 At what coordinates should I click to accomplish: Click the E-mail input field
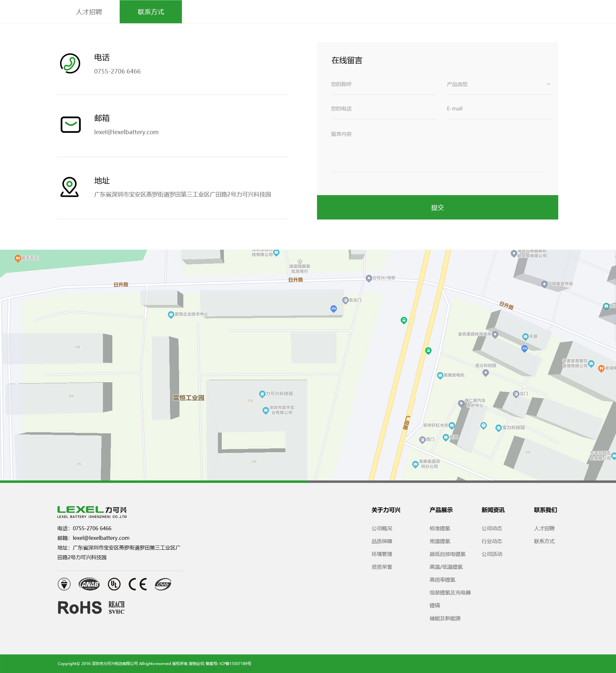(499, 109)
